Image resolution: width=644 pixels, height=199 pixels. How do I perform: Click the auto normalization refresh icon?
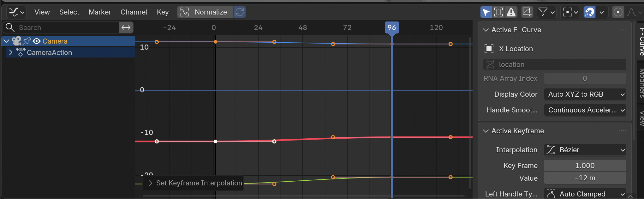(240, 12)
